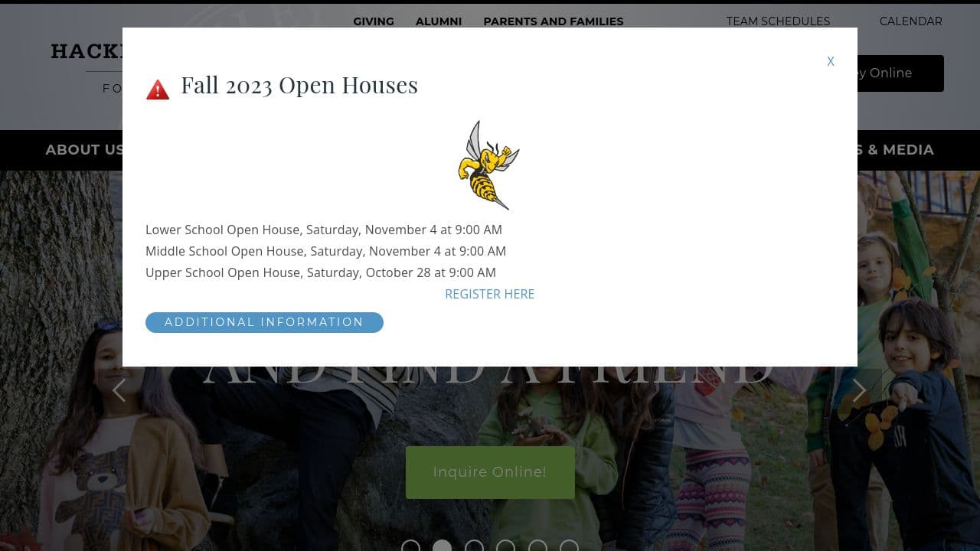Open the TEAM SCHEDULES page
Image resolution: width=980 pixels, height=551 pixels.
778,21
